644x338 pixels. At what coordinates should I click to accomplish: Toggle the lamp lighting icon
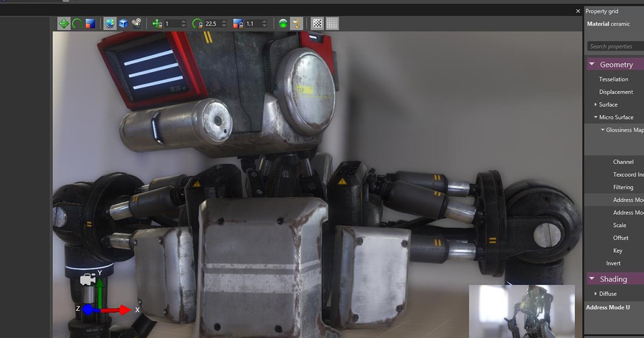click(296, 24)
